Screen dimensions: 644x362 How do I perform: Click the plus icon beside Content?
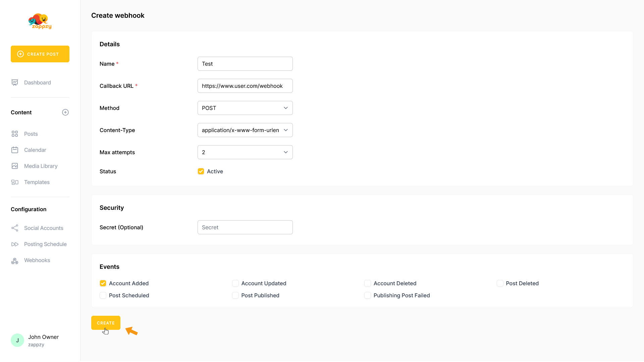[65, 112]
